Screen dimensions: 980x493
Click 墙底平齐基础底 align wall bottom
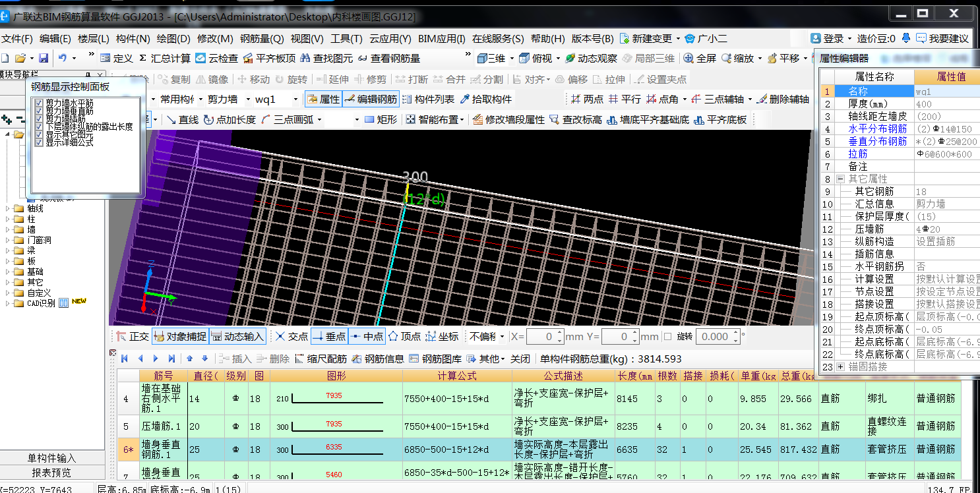pos(648,119)
